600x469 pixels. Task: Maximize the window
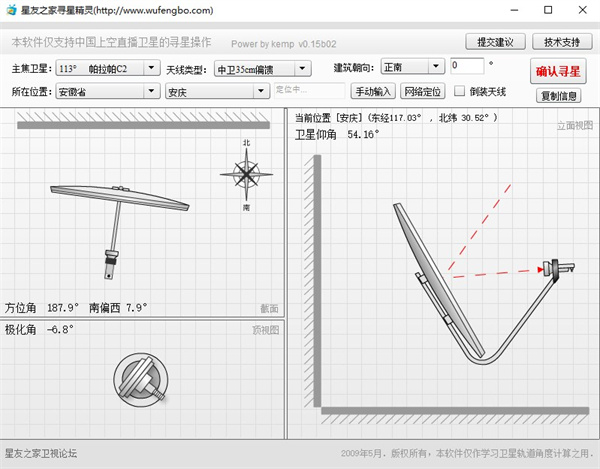point(548,10)
